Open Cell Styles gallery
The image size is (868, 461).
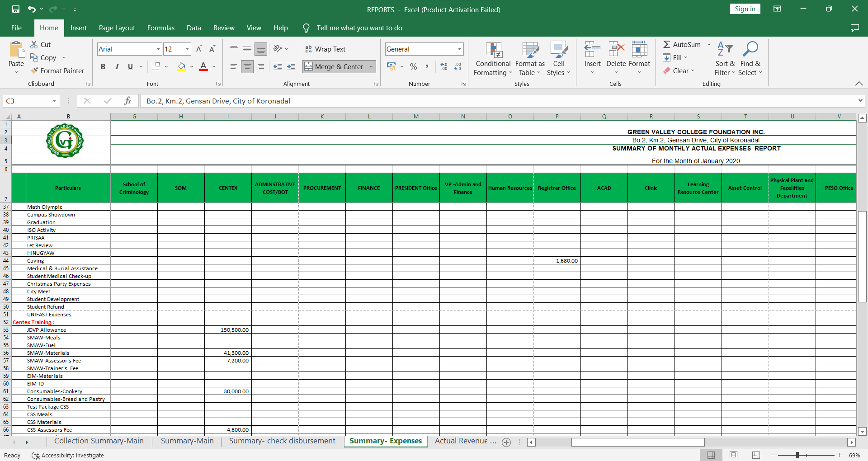pyautogui.click(x=559, y=59)
